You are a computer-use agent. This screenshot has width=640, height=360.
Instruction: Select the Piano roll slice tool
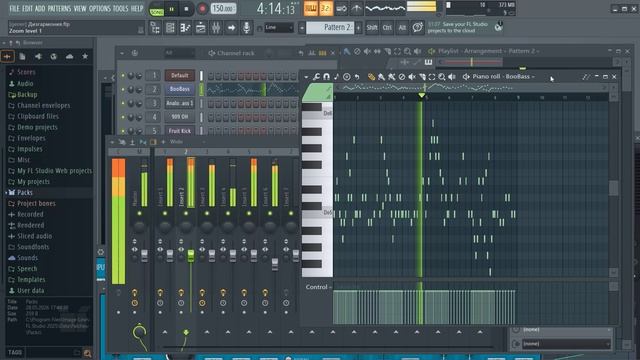(x=422, y=77)
